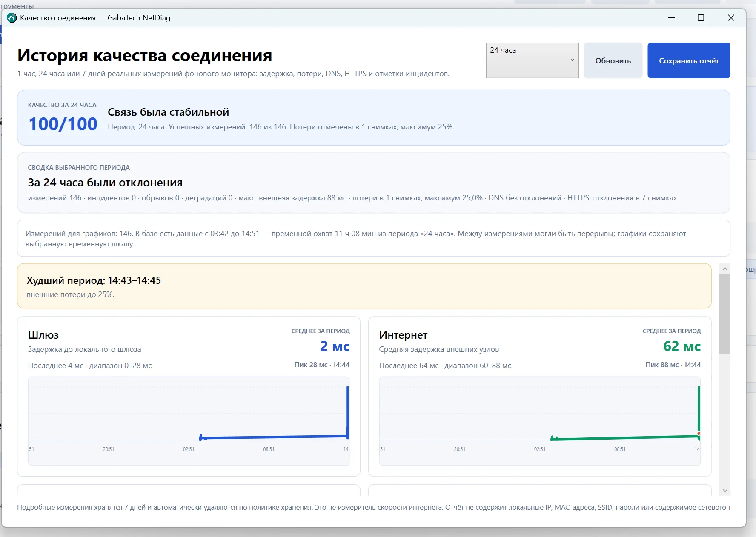Viewport: 756px width, 537px height.
Task: Click the КАЧЕСТВО ЗА 24 ЧАСА label
Action: [62, 105]
